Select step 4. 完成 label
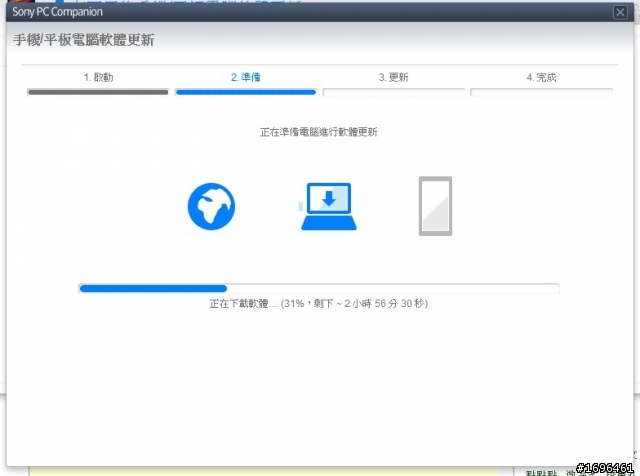 [541, 77]
